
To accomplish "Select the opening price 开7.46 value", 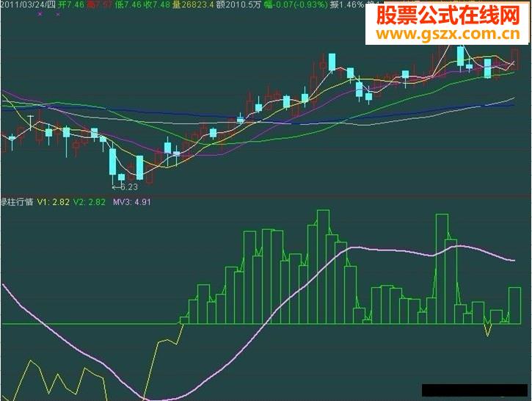I will pyautogui.click(x=71, y=4).
